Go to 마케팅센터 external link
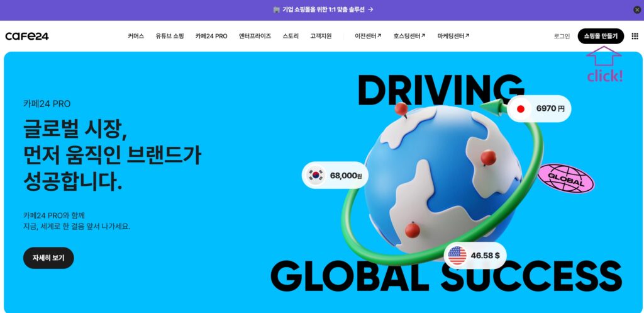Image resolution: width=644 pixels, height=313 pixels. tap(453, 36)
